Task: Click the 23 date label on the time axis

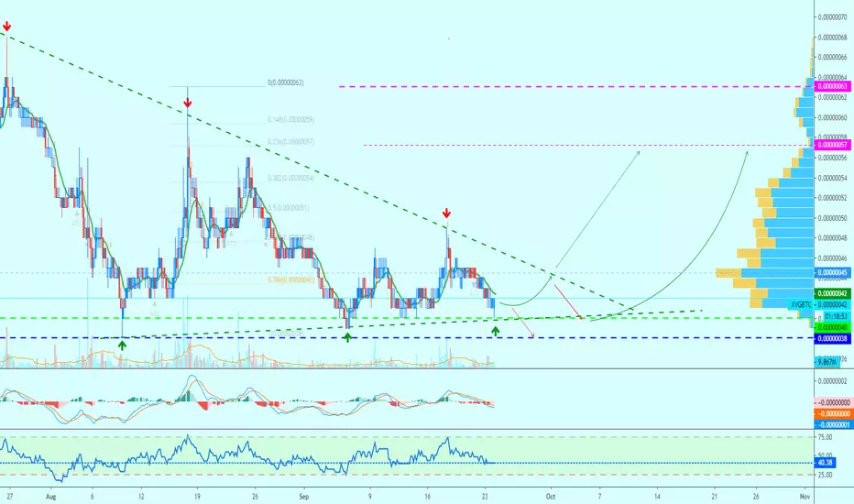Action: [x=485, y=497]
